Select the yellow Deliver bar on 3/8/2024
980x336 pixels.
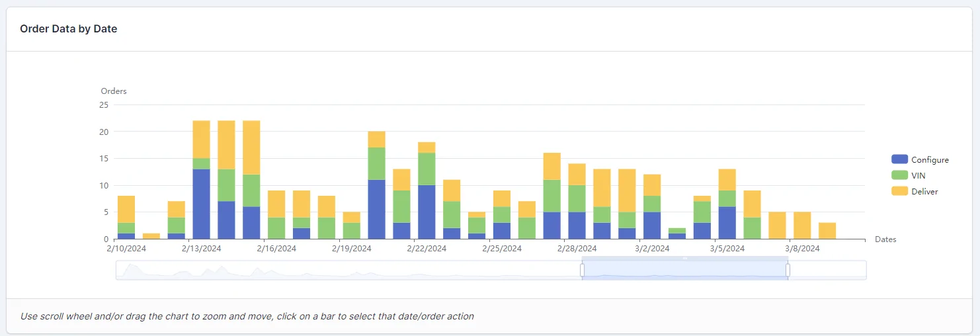pos(802,226)
